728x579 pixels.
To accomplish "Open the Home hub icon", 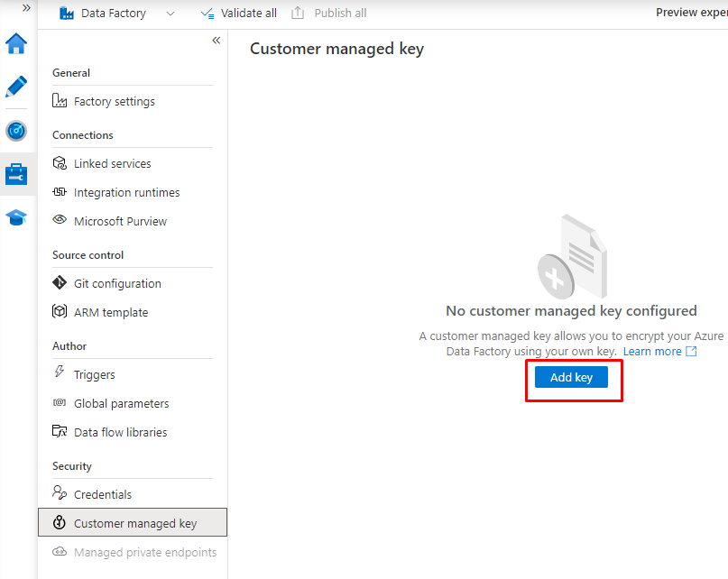I will [x=16, y=43].
